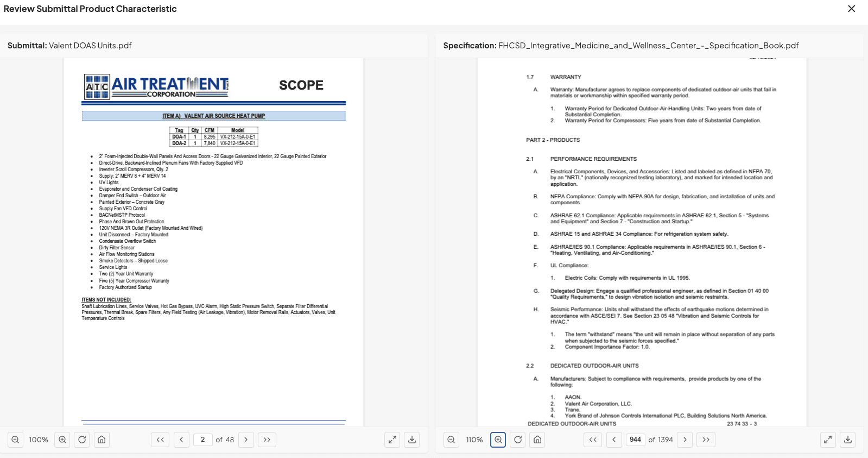Rotate the submittal PDF page
This screenshot has width=868, height=458.
[82, 440]
